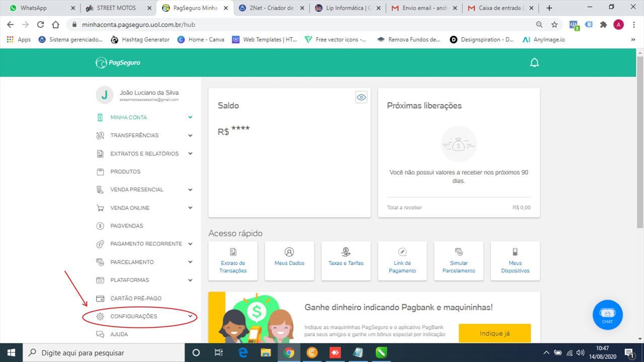
Task: Click the Ajuda chat icon
Action: tap(100, 334)
